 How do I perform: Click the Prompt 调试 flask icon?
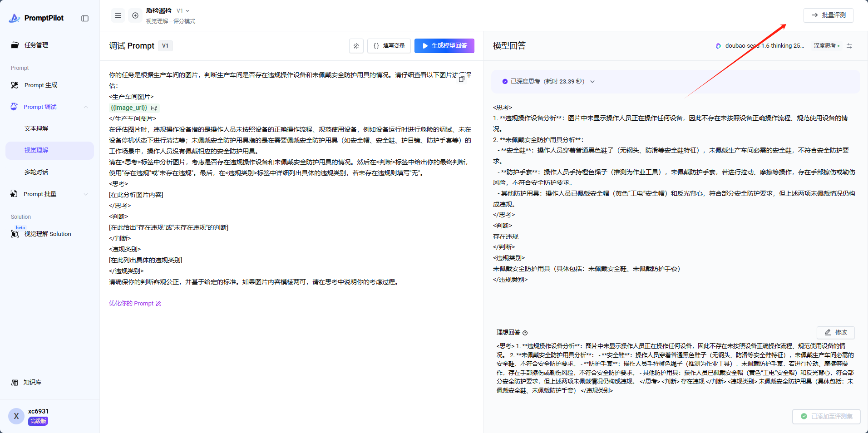[15, 107]
